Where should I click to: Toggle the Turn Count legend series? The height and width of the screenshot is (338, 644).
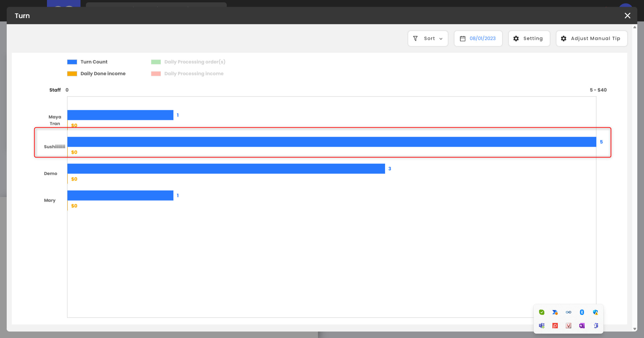click(87, 62)
